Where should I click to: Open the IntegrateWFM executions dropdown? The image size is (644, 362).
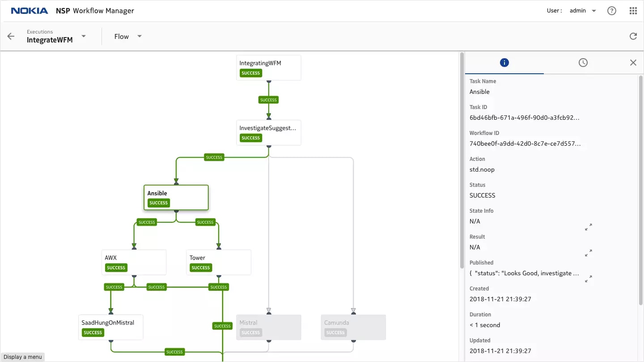(x=84, y=36)
